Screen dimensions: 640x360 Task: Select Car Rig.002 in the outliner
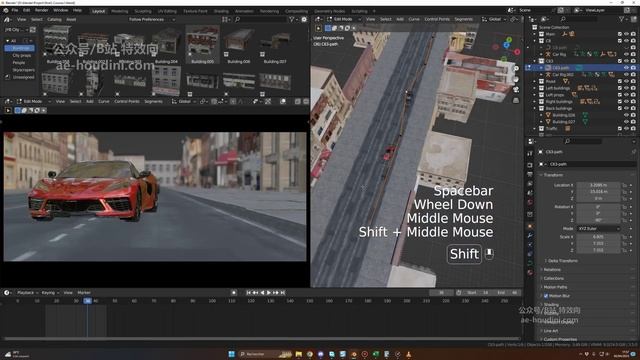[x=563, y=75]
